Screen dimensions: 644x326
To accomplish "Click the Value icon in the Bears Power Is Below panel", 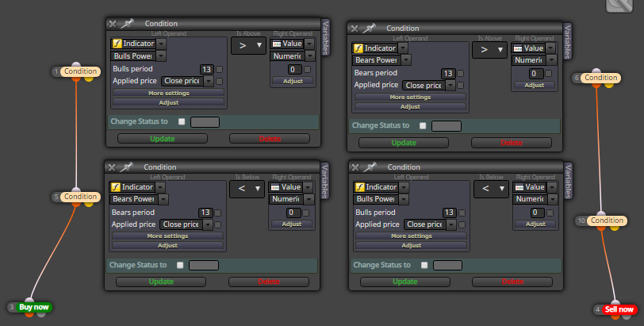I will pyautogui.click(x=275, y=187).
